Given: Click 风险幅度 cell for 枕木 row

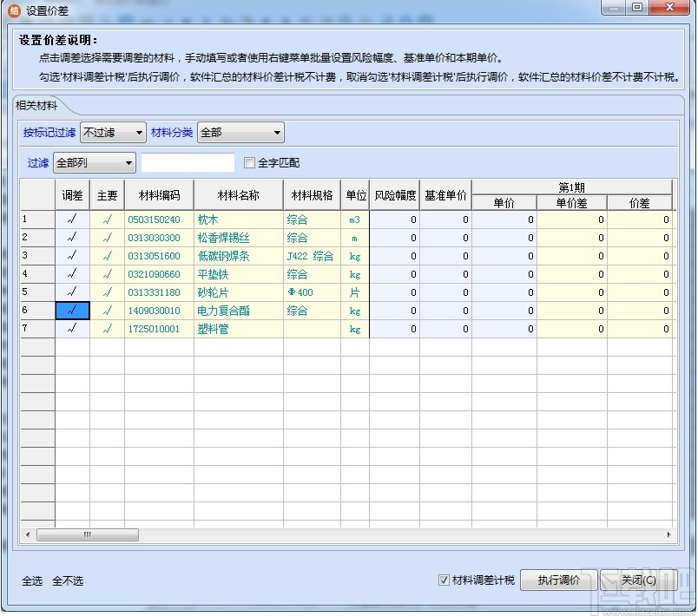Looking at the screenshot, I should (395, 220).
